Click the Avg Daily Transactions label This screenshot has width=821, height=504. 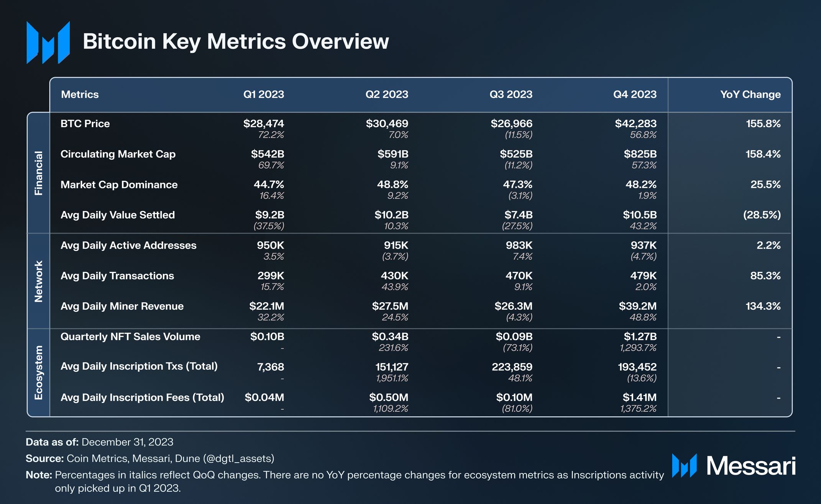coord(117,276)
